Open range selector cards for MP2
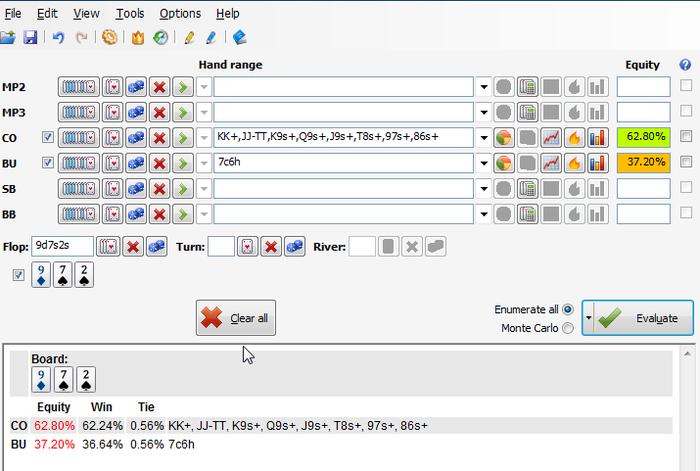Screen dimensions: 700x471 pos(79,87)
